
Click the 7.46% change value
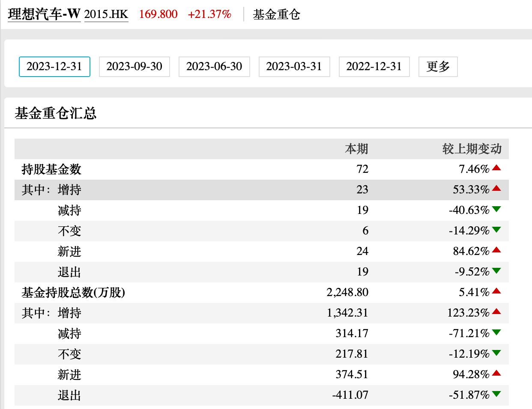coord(474,169)
